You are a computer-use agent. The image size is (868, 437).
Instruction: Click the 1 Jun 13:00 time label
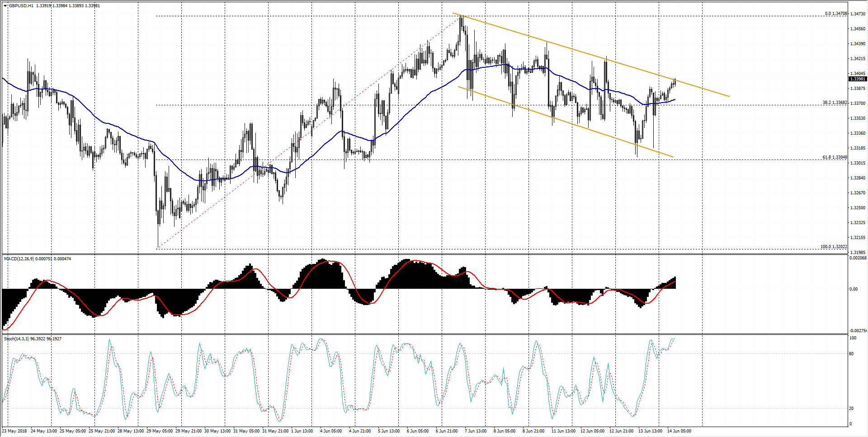(x=302, y=431)
